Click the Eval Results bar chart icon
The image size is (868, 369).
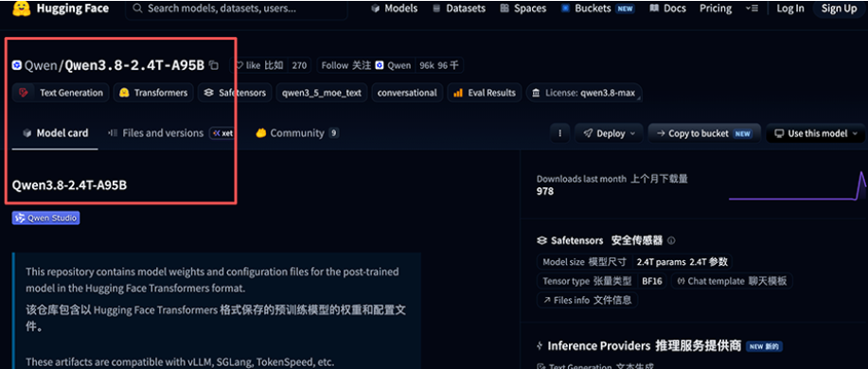pos(458,93)
